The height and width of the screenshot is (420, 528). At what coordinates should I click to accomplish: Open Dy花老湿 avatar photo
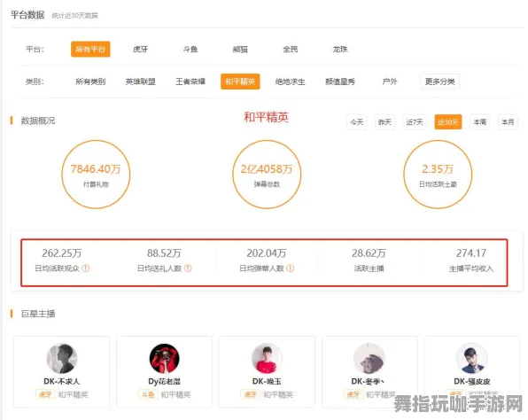164,358
